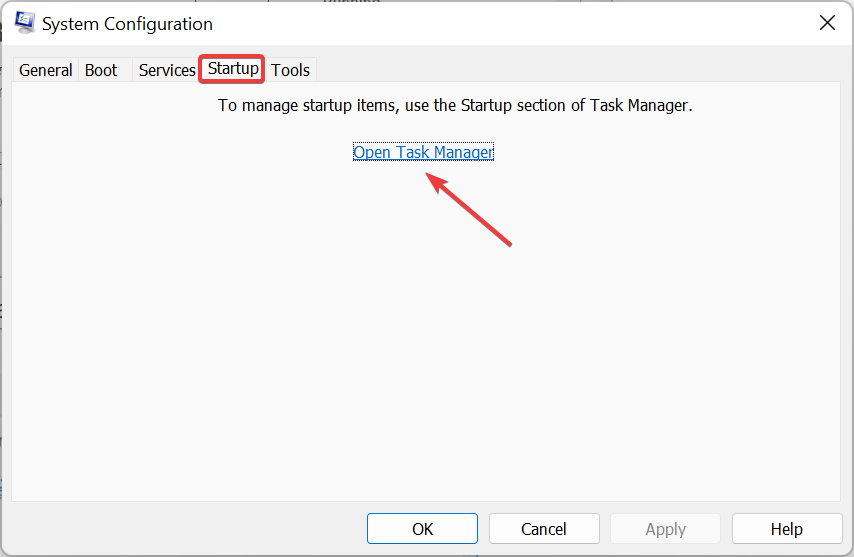This screenshot has width=854, height=557.
Task: Confirm with the OK button
Action: pos(422,529)
